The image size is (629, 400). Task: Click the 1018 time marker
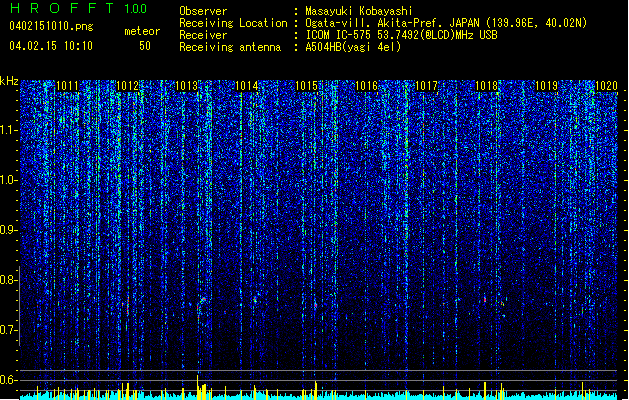pos(486,86)
